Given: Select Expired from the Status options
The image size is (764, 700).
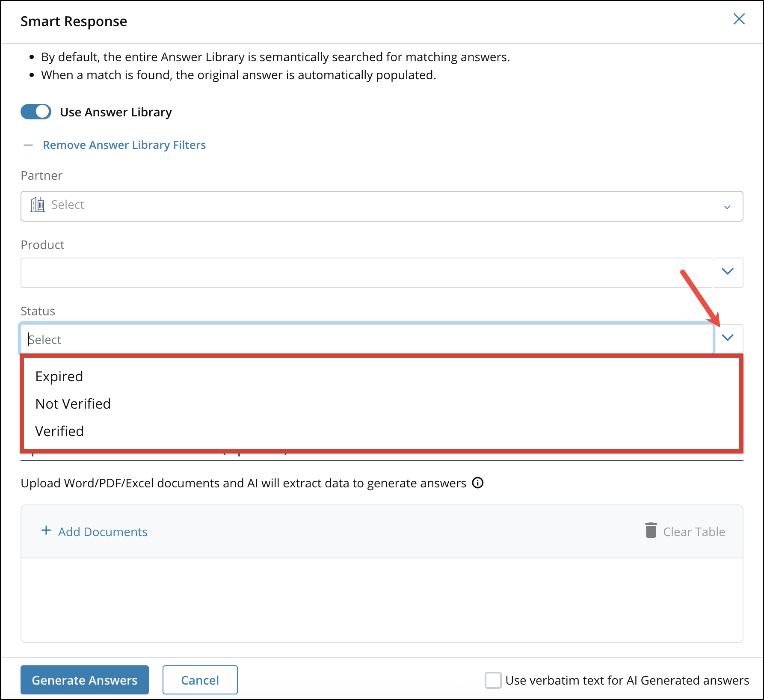Looking at the screenshot, I should [x=59, y=377].
